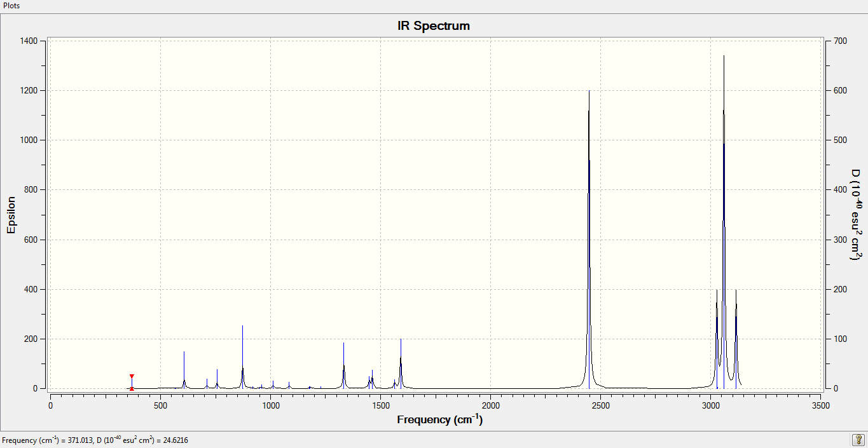Click the help question-mark icon
Screen dimensions: 868x448
[x=858, y=440]
